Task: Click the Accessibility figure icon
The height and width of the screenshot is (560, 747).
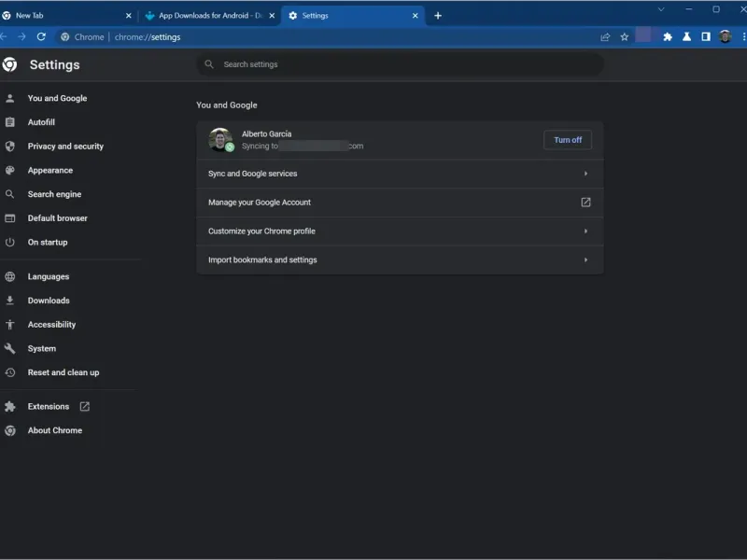Action: coord(9,324)
